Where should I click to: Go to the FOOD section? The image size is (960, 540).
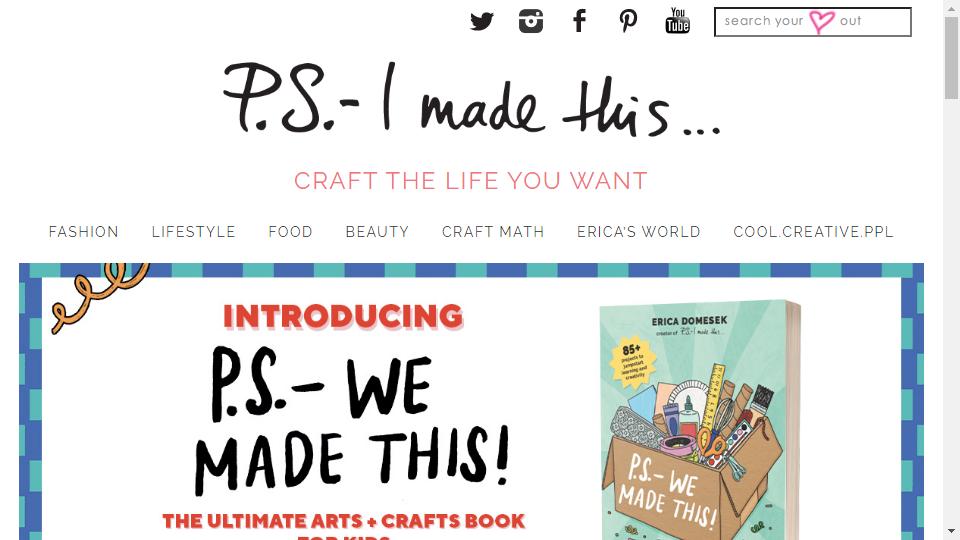pos(290,232)
